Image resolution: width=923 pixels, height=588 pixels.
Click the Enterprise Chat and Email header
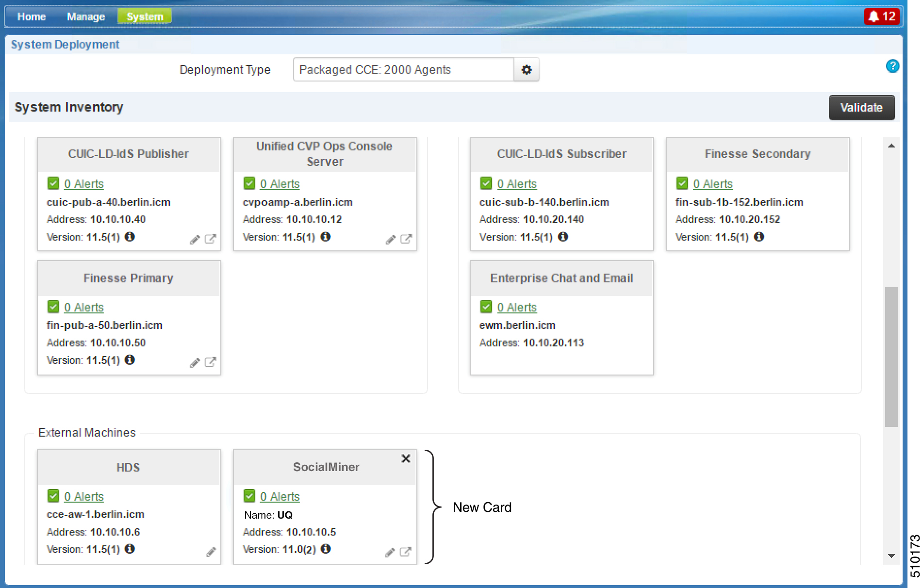pyautogui.click(x=561, y=278)
